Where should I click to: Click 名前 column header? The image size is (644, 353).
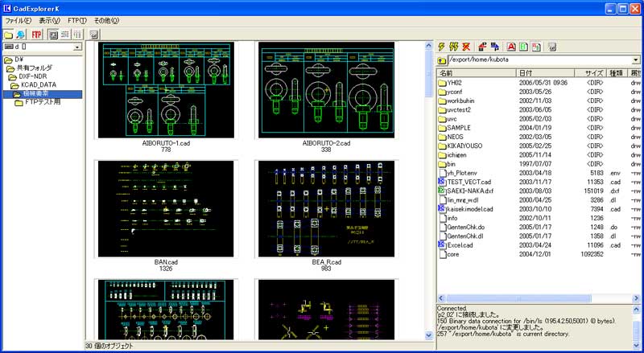click(x=476, y=73)
